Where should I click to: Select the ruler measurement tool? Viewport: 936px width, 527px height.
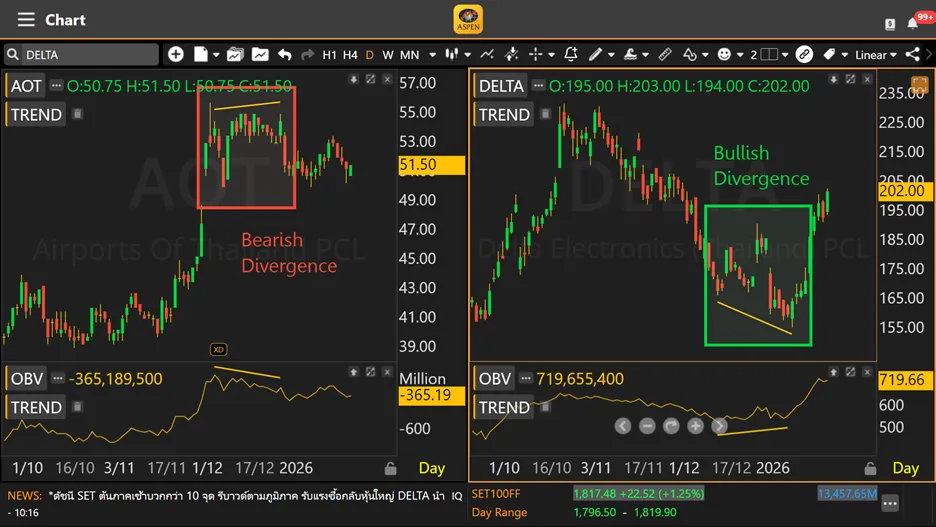[665, 54]
